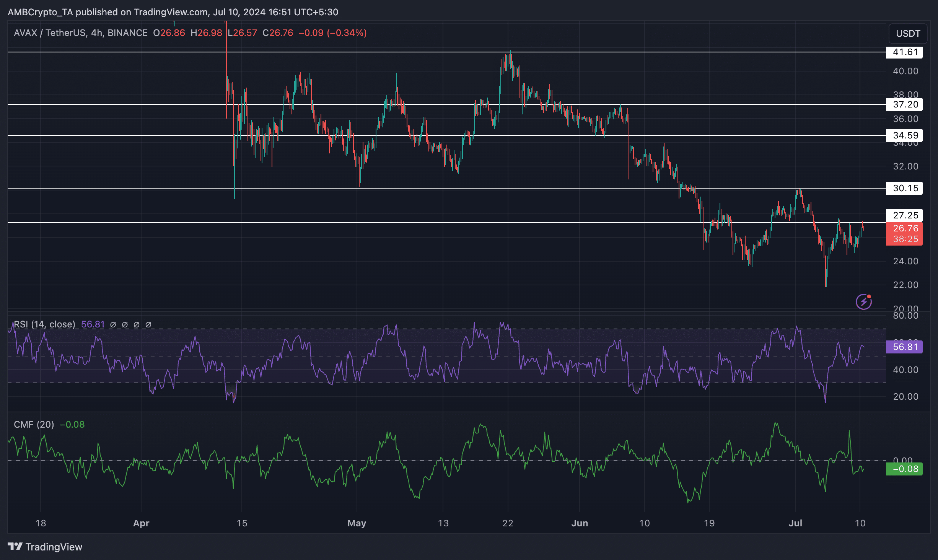Image resolution: width=938 pixels, height=560 pixels.
Task: Click the RSI value 56.81 label
Action: click(x=904, y=347)
